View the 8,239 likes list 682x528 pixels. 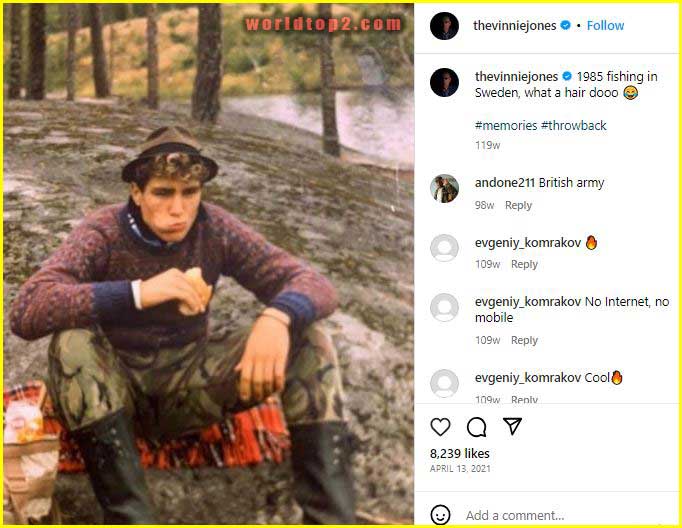pos(458,453)
